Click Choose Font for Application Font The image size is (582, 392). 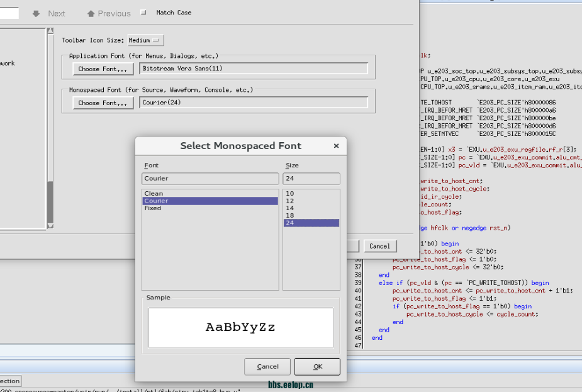(103, 69)
